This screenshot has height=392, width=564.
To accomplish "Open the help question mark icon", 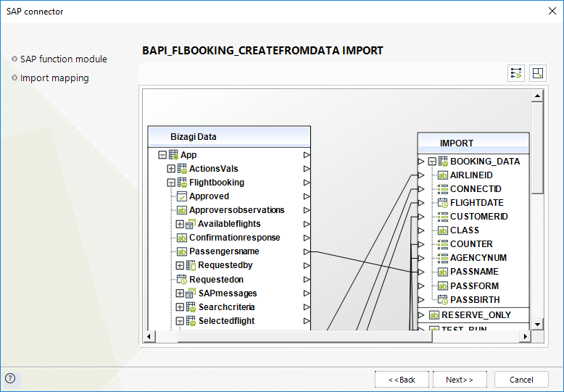I will click(10, 378).
